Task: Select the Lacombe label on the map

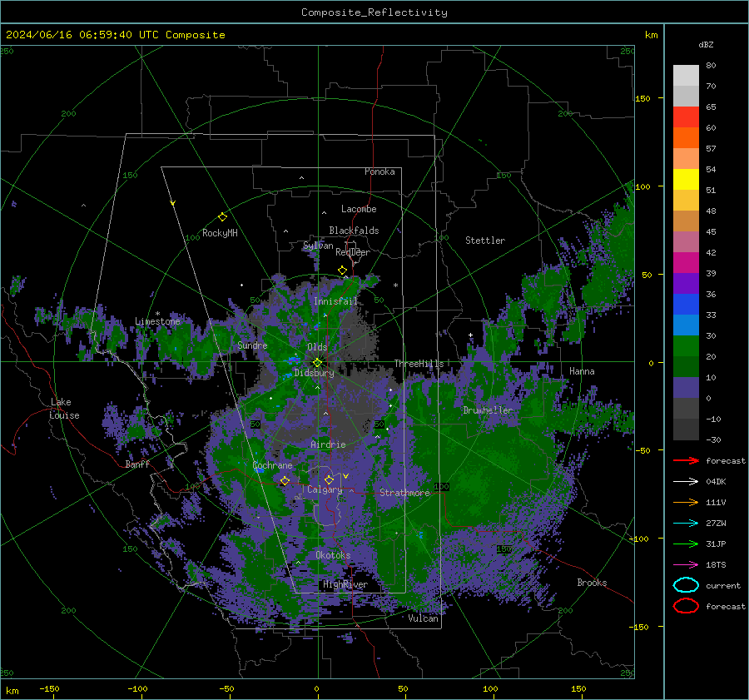Action: (359, 209)
